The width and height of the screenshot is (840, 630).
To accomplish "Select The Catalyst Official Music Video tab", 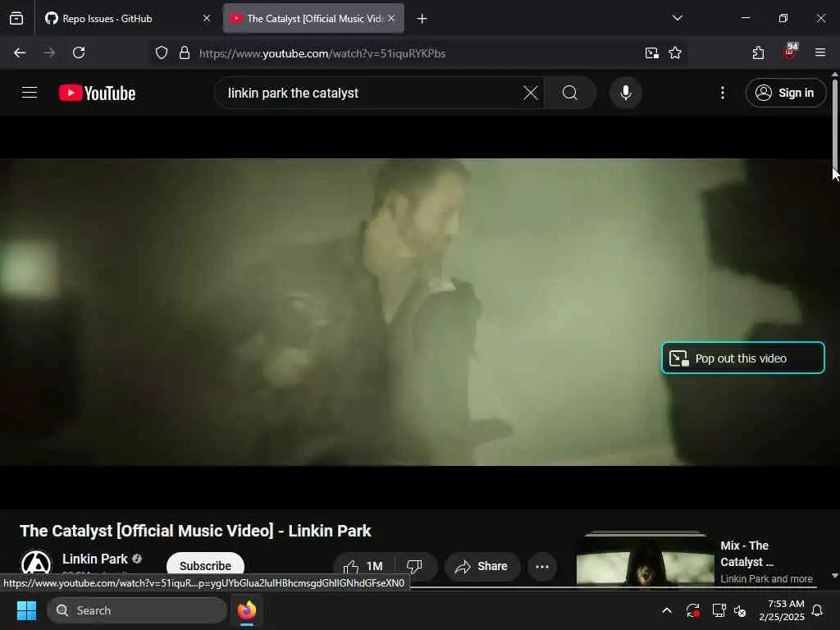I will pyautogui.click(x=313, y=19).
